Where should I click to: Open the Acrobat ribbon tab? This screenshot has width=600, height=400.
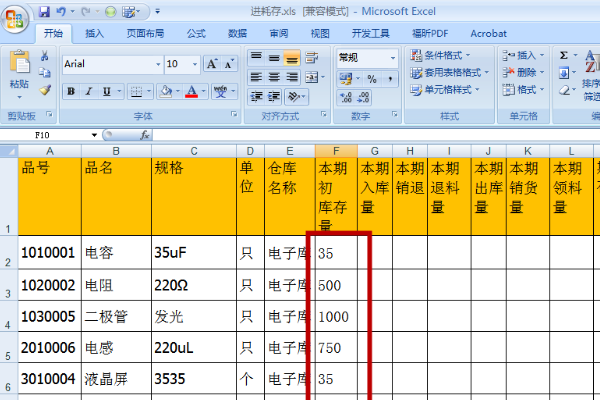point(488,34)
